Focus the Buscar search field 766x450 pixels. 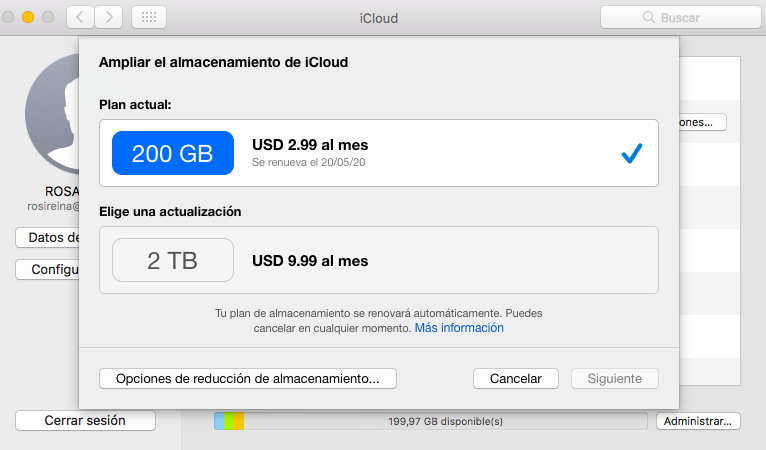coord(677,18)
